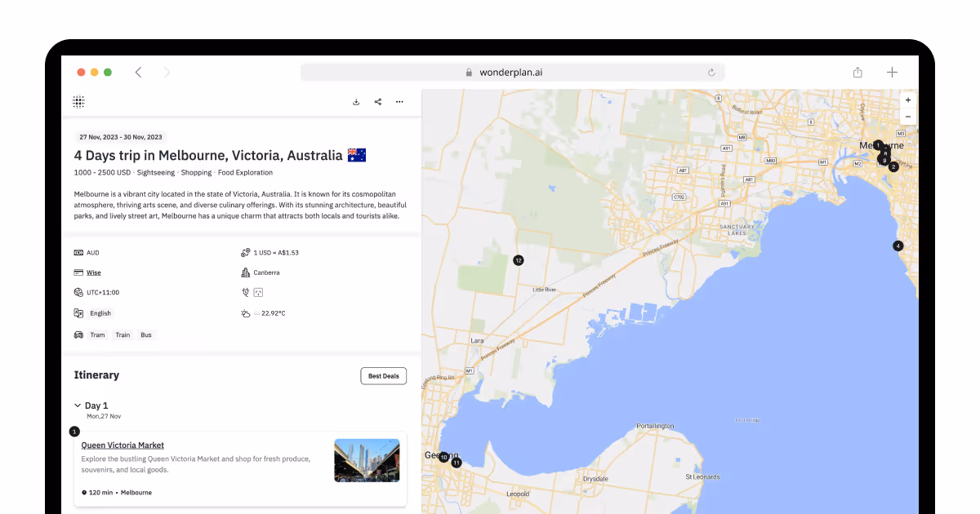Select map marker number 4
The image size is (980, 514).
[x=898, y=246]
